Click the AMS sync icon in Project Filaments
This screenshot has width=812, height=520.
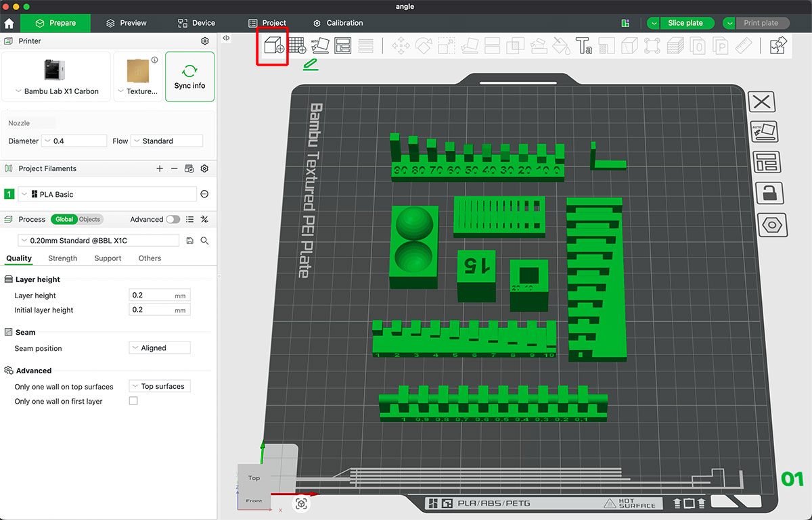(189, 168)
